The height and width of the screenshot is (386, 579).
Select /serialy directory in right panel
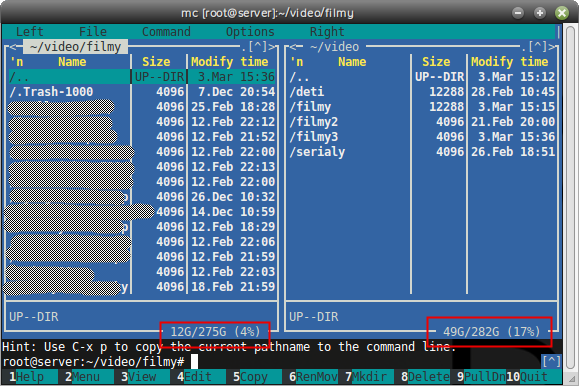point(422,152)
